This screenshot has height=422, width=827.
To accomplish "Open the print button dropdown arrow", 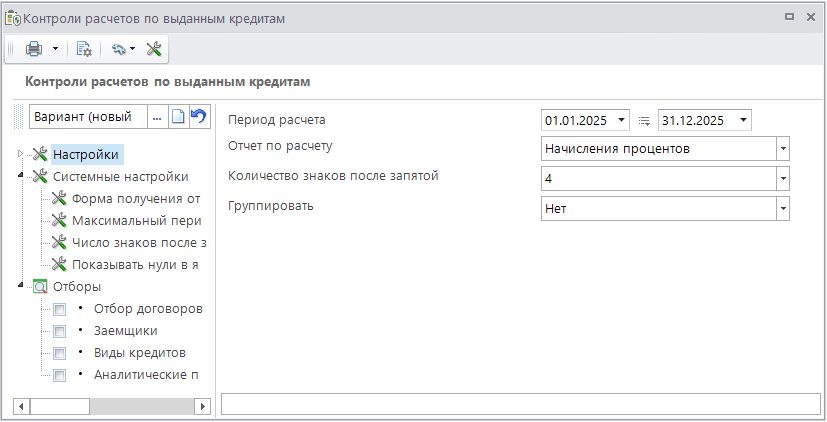I will pyautogui.click(x=56, y=48).
